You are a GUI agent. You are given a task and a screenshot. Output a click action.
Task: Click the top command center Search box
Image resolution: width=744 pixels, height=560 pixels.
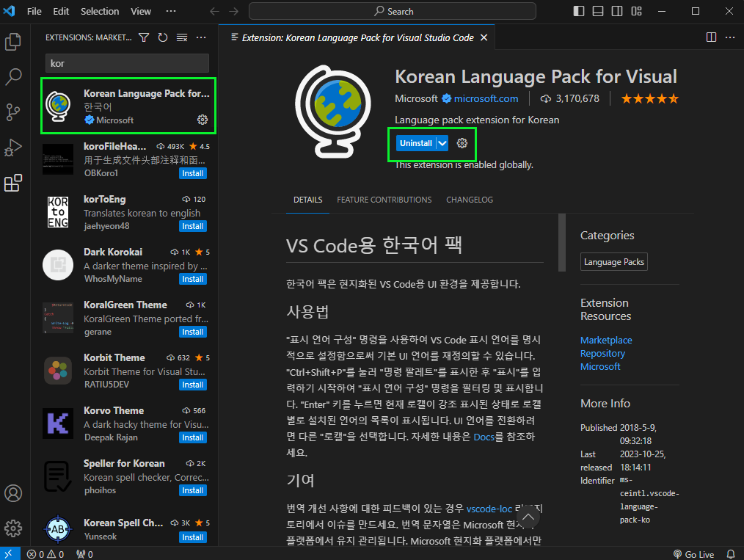click(393, 12)
